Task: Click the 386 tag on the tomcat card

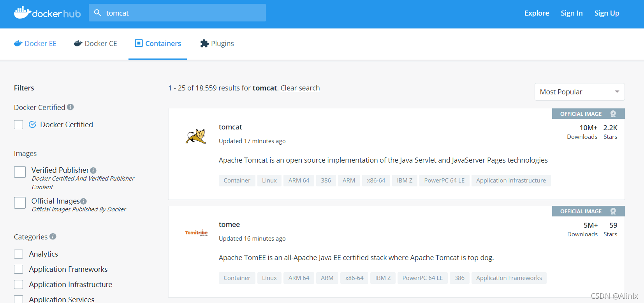Action: [x=326, y=180]
